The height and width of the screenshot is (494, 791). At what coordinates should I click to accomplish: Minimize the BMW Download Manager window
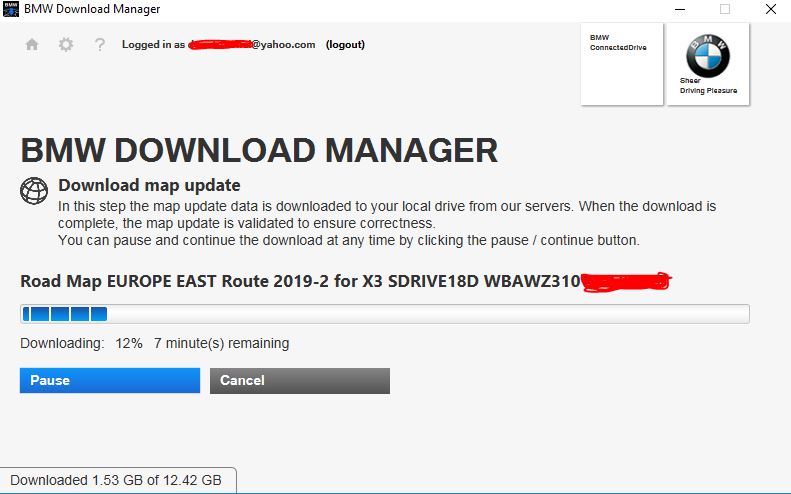680,9
